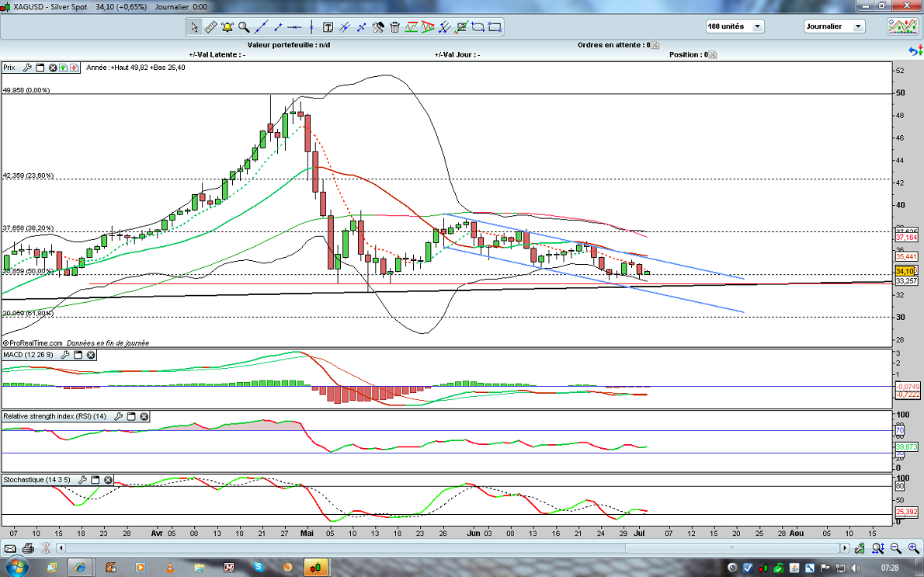Sell with red down arrow in Prix panel
Screen dimensions: 924x577
click(74, 68)
